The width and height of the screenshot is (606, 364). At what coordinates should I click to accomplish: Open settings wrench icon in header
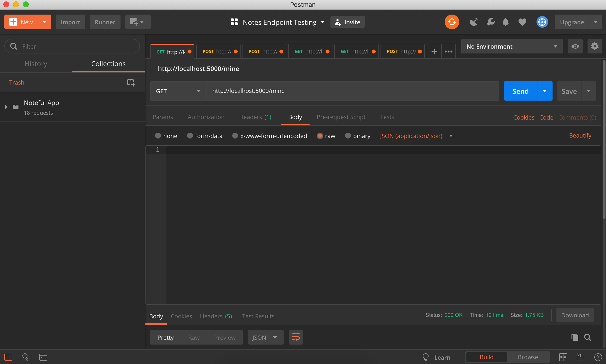click(491, 22)
